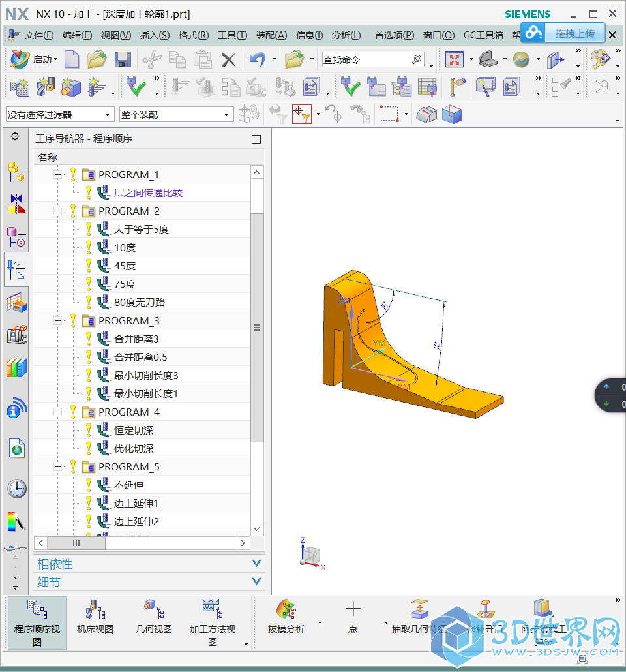Open the Machine Tool Navigator sidebar icon
626x672 pixels.
(16, 335)
